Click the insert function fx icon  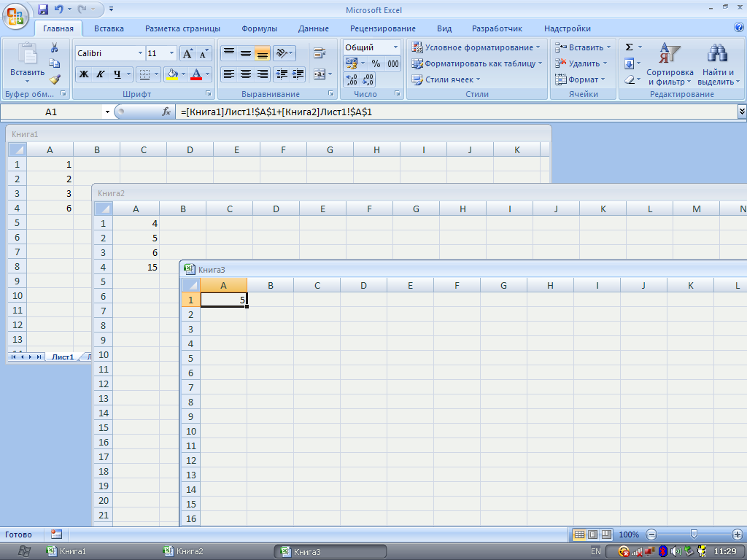166,112
